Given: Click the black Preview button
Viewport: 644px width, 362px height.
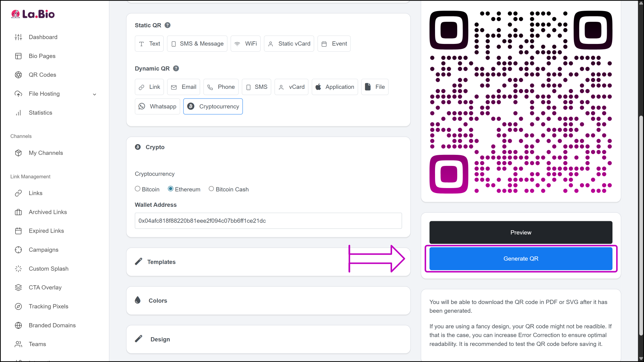Looking at the screenshot, I should click(x=521, y=232).
